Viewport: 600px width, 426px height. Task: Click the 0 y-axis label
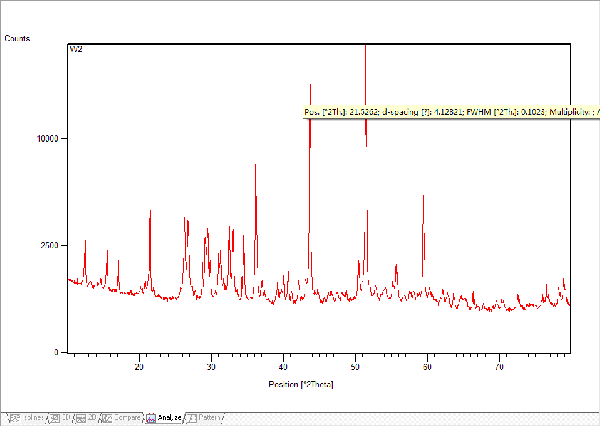[x=56, y=352]
